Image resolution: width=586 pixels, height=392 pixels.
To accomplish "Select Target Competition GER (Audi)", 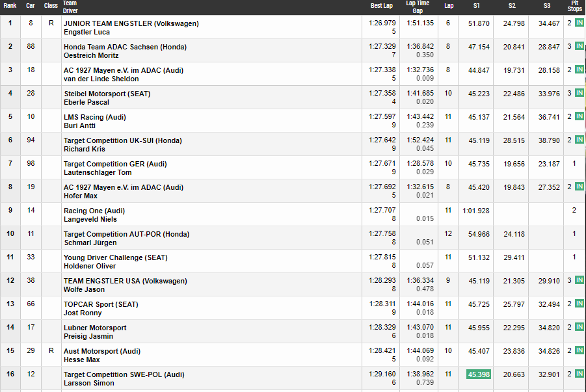I will pos(116,164).
